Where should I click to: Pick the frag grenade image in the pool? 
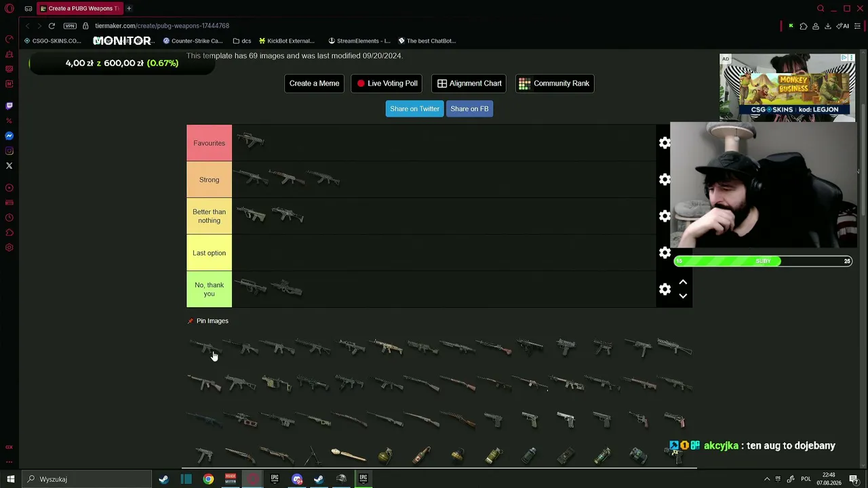[x=385, y=455]
